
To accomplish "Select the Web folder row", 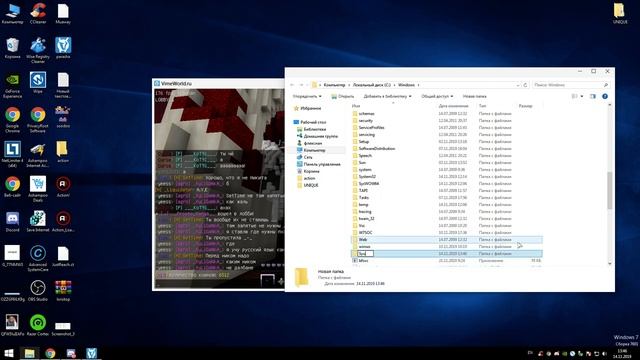I will click(x=447, y=240).
